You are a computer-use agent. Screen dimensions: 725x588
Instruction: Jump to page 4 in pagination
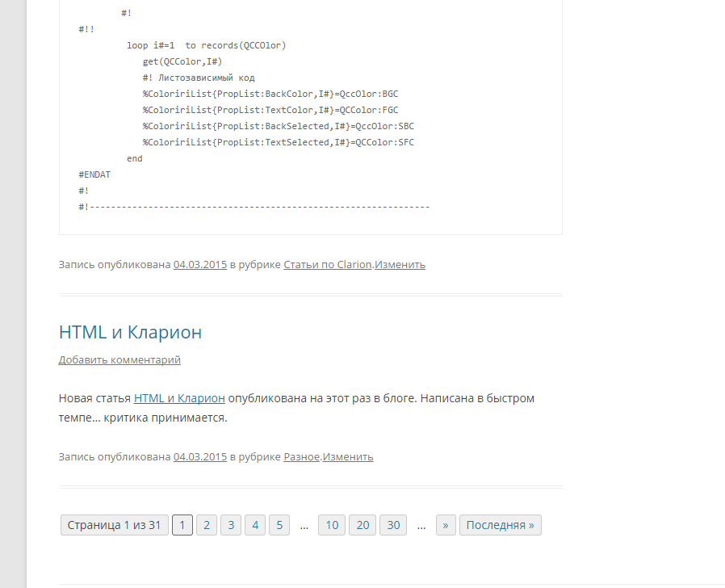point(255,525)
